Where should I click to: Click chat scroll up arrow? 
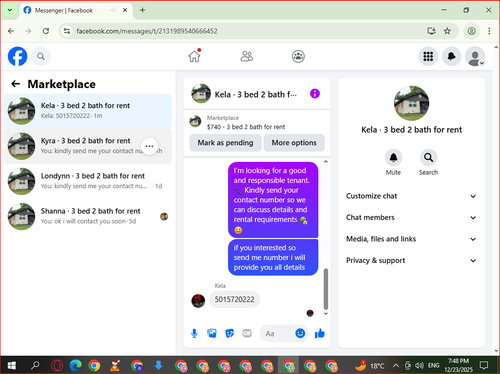point(326,162)
